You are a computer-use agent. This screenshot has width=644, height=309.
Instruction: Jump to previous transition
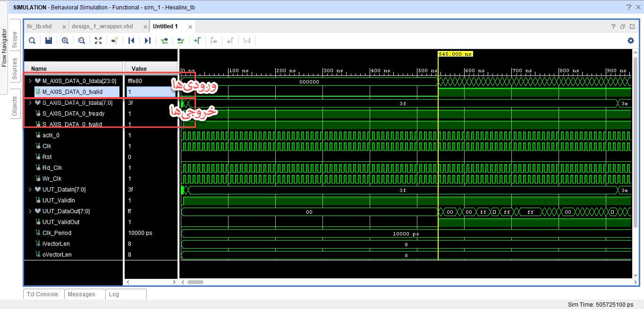click(x=164, y=41)
